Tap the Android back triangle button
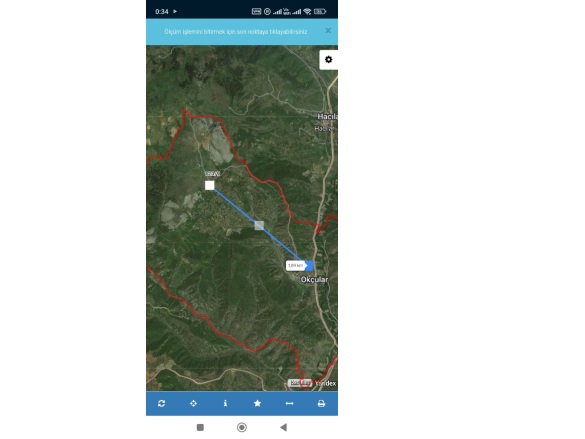Screen dimensions: 585x439 click(284, 427)
